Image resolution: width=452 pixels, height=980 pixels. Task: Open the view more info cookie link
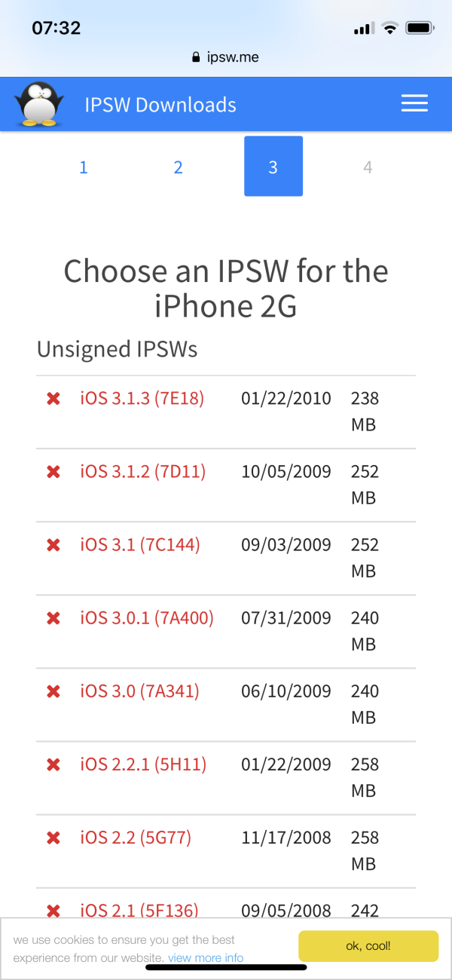coord(205,957)
